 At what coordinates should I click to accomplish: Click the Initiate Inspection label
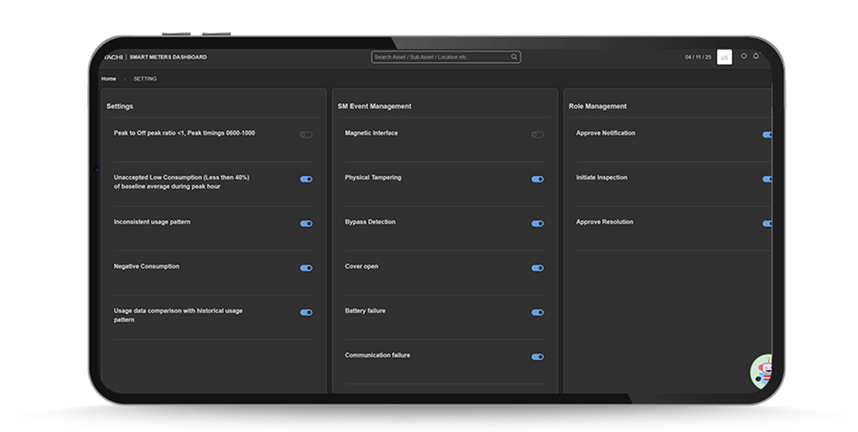click(x=602, y=178)
